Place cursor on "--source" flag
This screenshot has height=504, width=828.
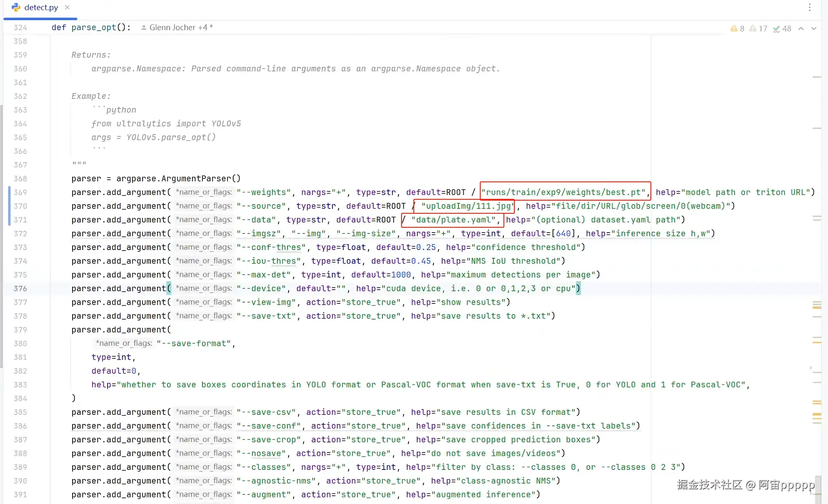tap(261, 206)
